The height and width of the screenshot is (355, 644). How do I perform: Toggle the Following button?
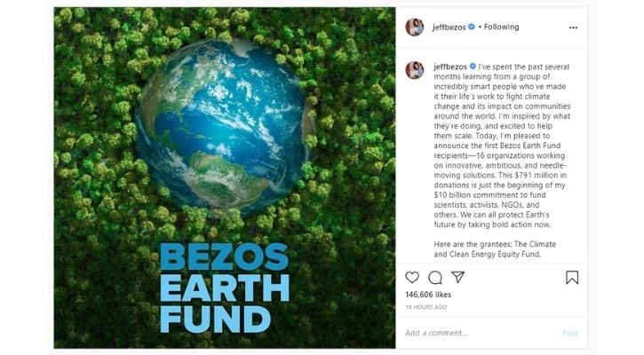click(504, 28)
